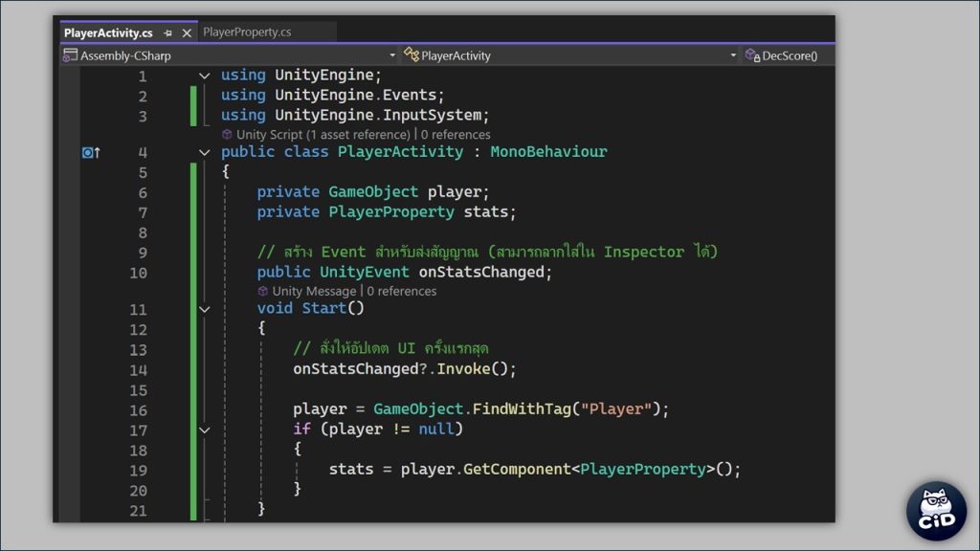Click the DecScore() method icon

tap(752, 55)
